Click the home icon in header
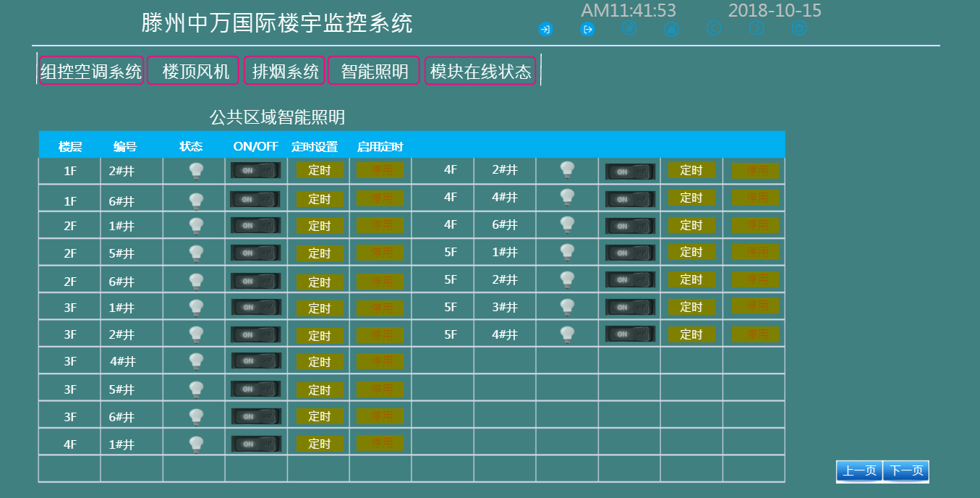 799,29
